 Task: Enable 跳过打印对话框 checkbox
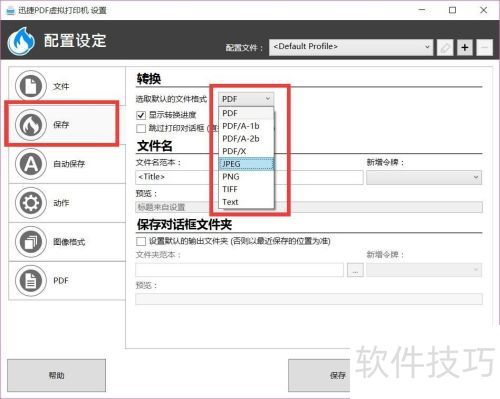click(x=141, y=128)
